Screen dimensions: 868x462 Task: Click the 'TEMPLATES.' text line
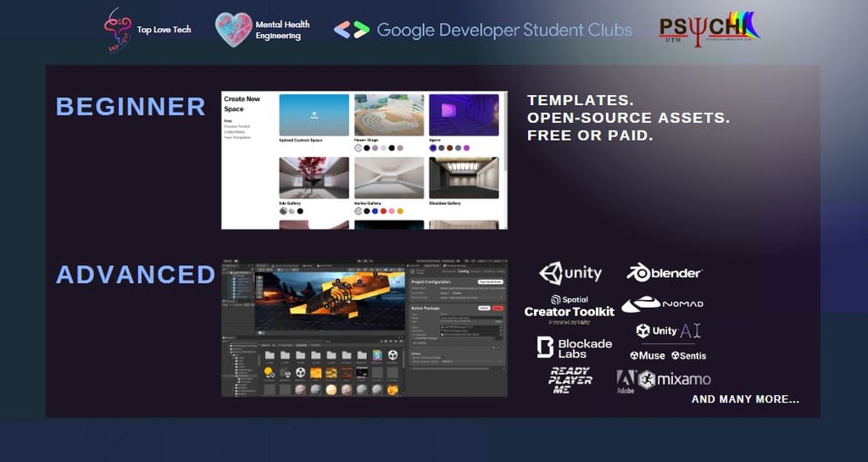click(581, 100)
